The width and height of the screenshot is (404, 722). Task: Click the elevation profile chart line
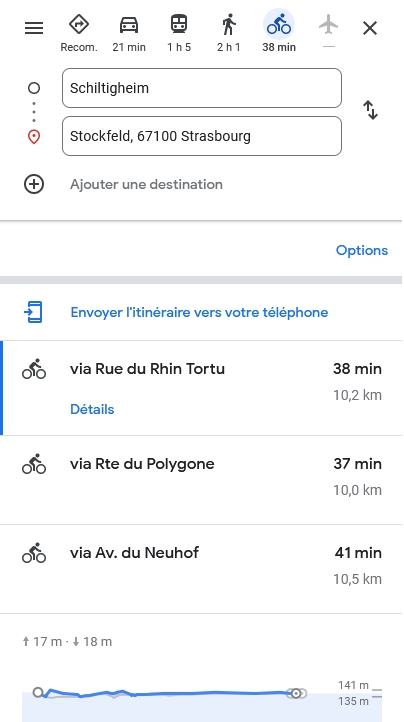point(168,693)
